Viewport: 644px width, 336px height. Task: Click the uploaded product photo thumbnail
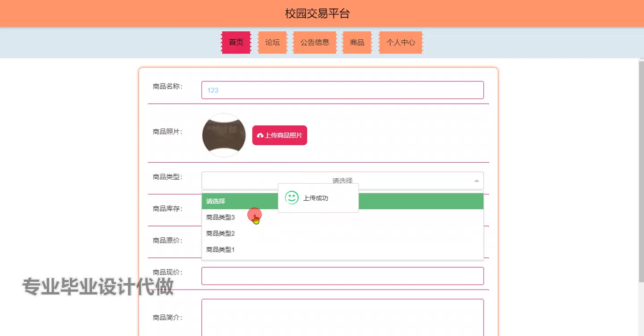pyautogui.click(x=224, y=135)
